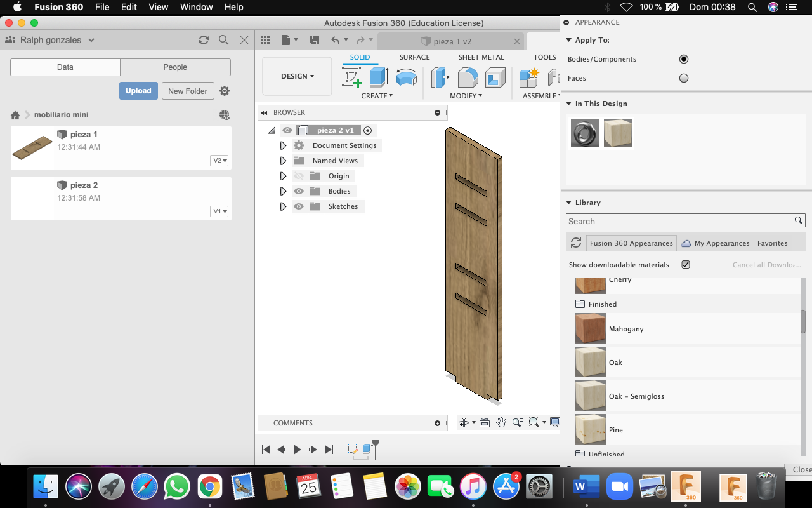Pick the Fillet tool icon
Image resolution: width=812 pixels, height=508 pixels.
pos(468,77)
